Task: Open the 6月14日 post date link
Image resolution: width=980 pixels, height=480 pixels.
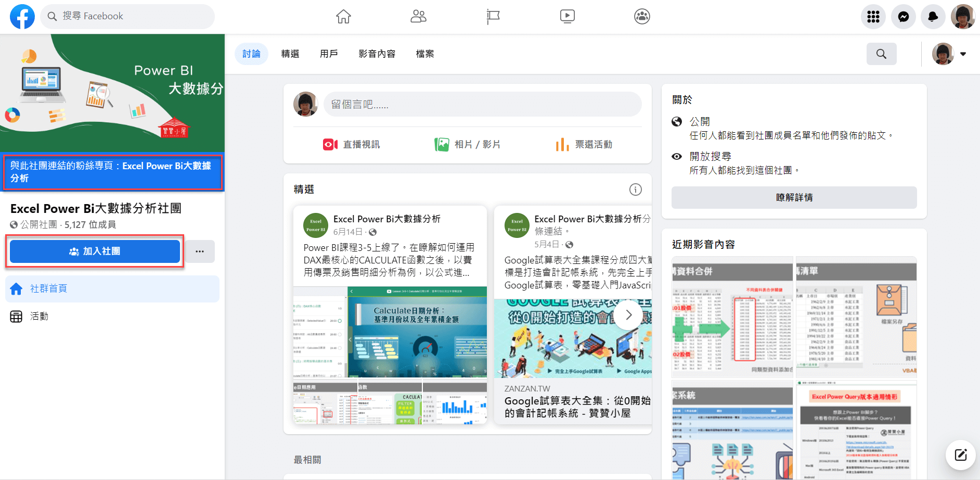Action: click(x=347, y=232)
